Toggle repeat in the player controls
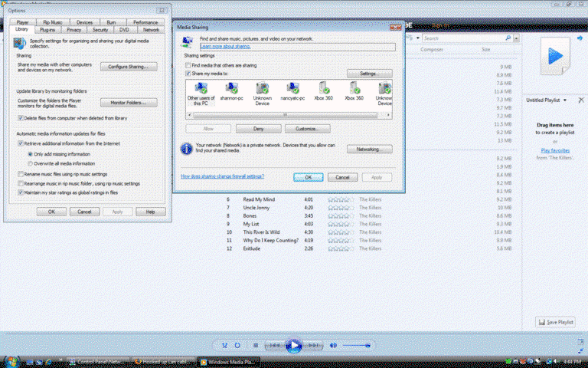Screen dimensions: 588x368 237,346
